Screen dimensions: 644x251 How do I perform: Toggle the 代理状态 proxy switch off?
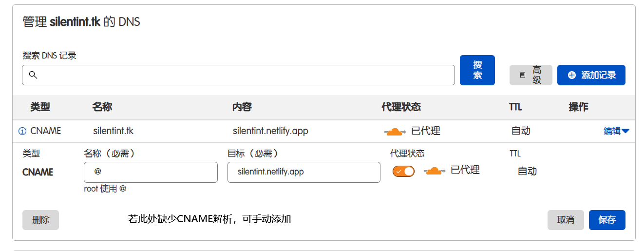[x=403, y=171]
